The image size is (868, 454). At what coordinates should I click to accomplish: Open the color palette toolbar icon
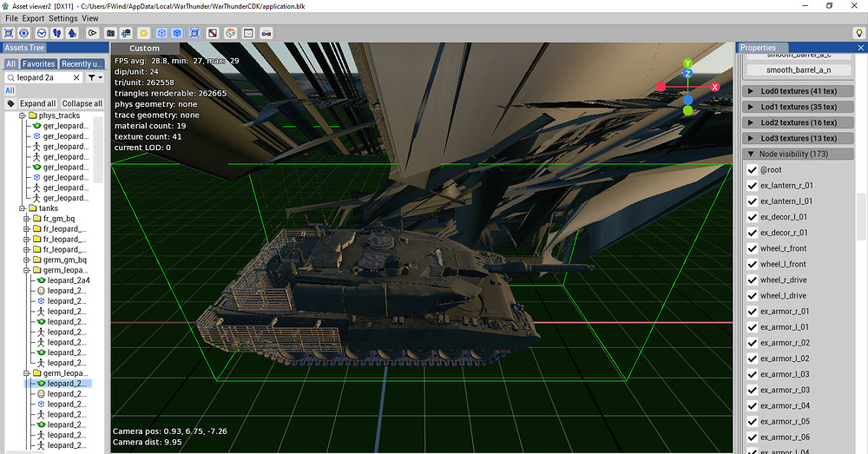pyautogui.click(x=230, y=33)
